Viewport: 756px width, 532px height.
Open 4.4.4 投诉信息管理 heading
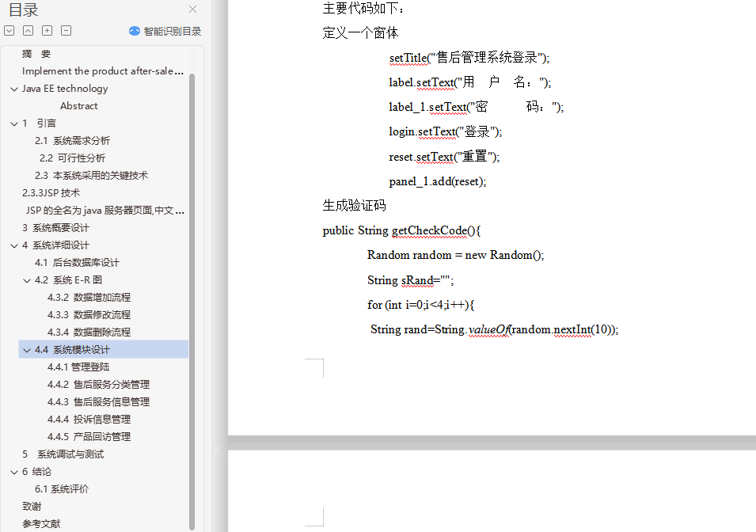[x=89, y=419]
